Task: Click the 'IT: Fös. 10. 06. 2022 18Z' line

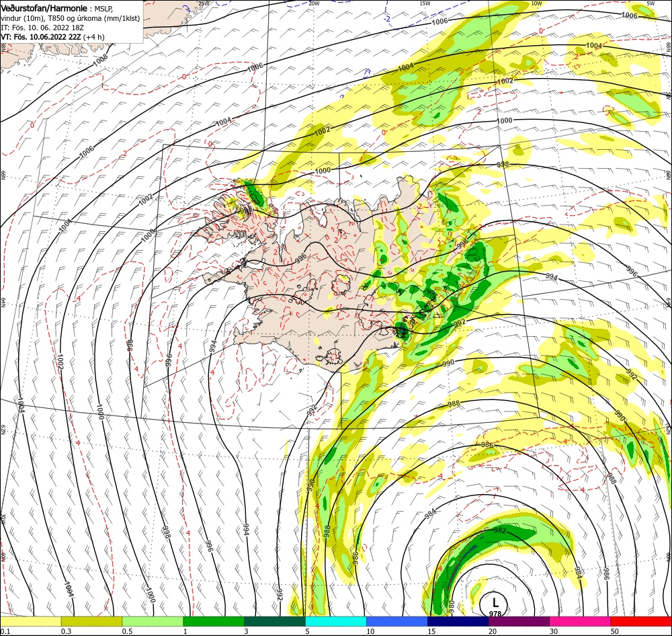Action: (42, 28)
